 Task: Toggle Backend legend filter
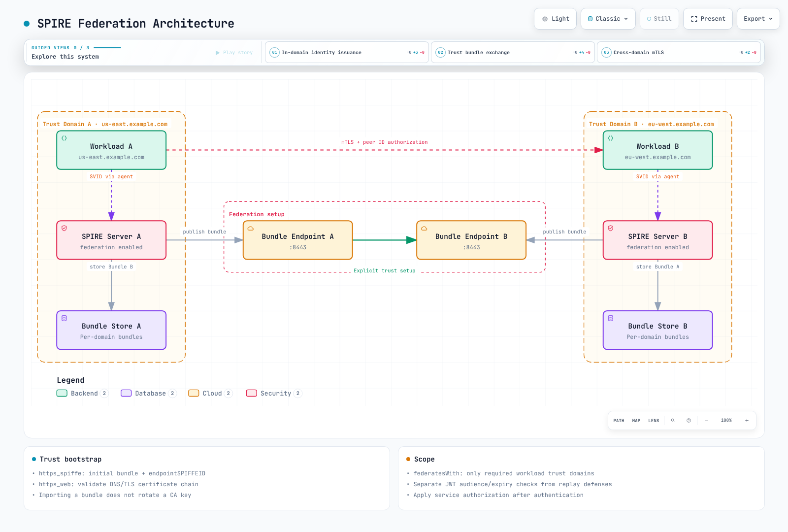[82, 393]
